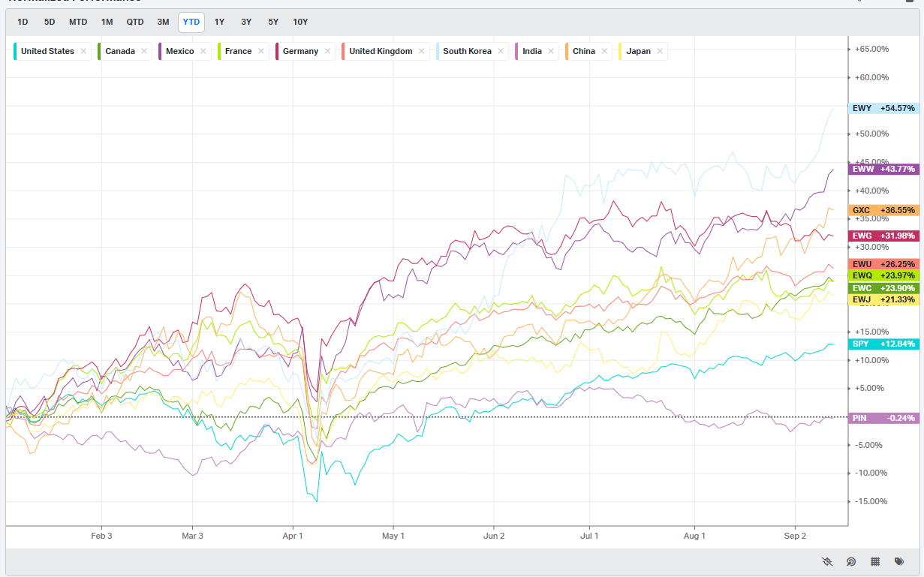
Task: Click the -15.00% y-axis label
Action: (x=871, y=501)
